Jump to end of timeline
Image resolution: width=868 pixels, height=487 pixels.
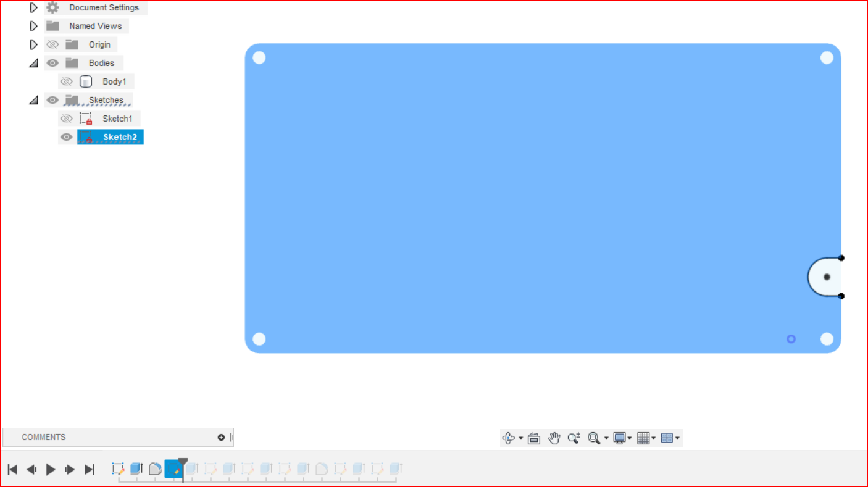tap(90, 469)
